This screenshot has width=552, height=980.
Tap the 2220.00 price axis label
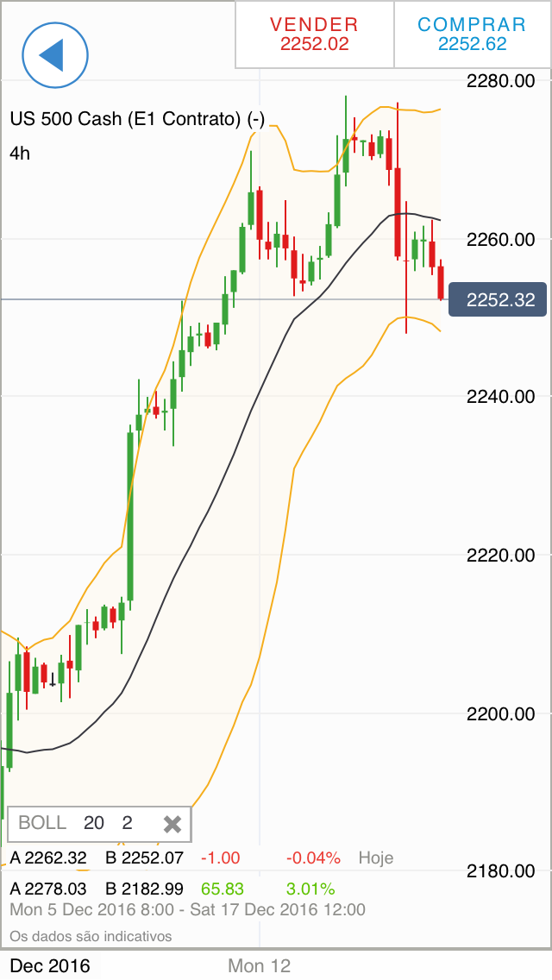pyautogui.click(x=500, y=555)
